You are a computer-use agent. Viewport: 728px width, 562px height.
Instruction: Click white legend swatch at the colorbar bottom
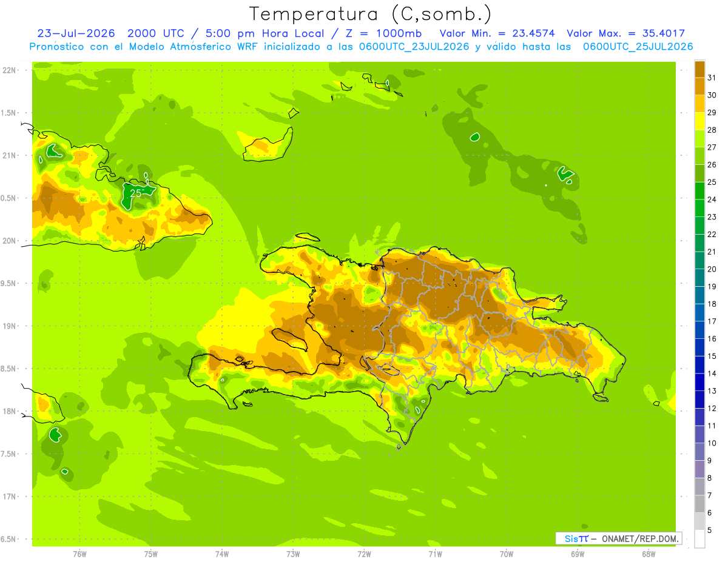click(699, 539)
